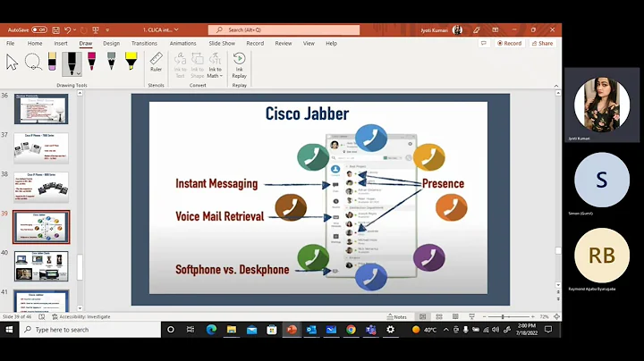The width and height of the screenshot is (644, 361).
Task: Open Jyoti Kumari account profile
Action: 441,30
